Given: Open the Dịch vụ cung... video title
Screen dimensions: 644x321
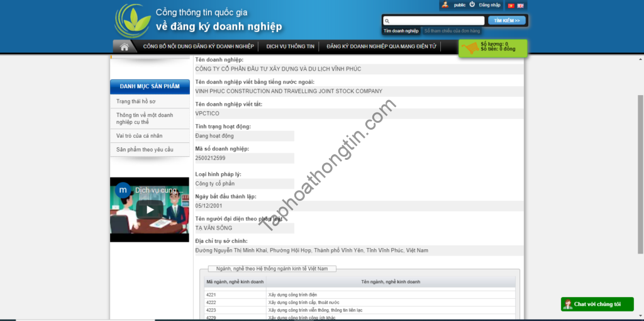Looking at the screenshot, I should click(159, 190).
